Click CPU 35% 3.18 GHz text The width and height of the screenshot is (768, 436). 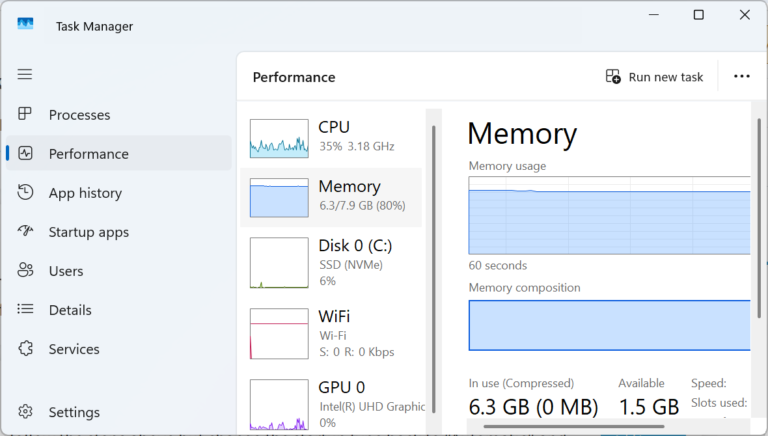(357, 146)
